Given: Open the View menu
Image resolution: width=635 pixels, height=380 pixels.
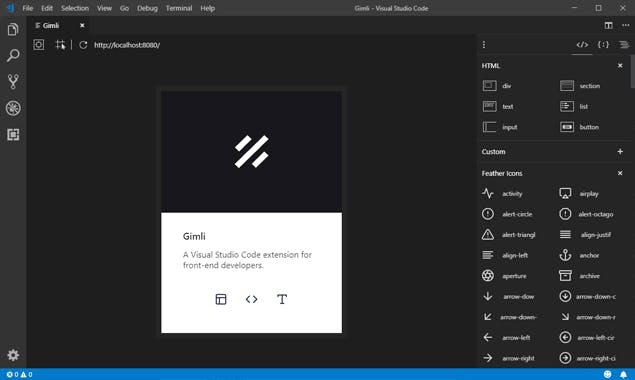Looking at the screenshot, I should click(104, 8).
